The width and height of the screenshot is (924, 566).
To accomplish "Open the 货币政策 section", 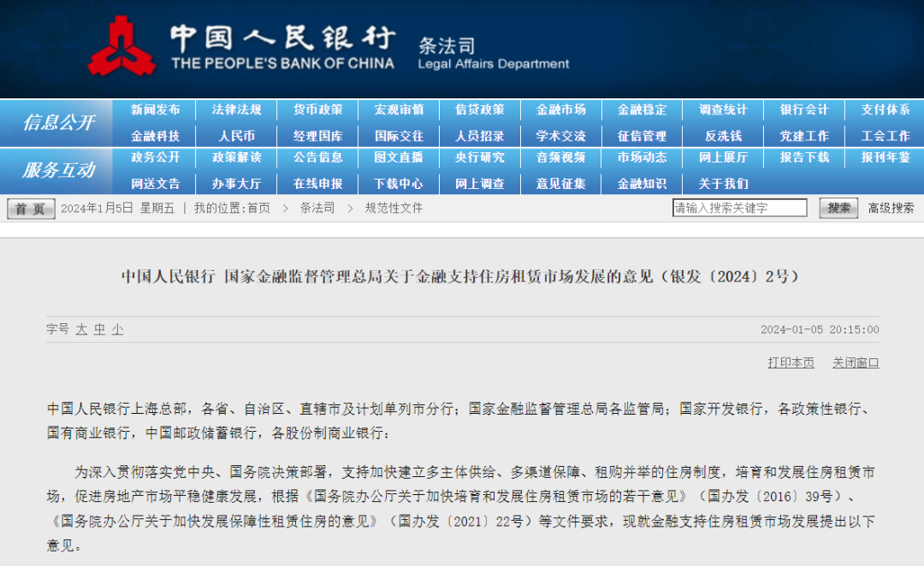I will coord(317,109).
